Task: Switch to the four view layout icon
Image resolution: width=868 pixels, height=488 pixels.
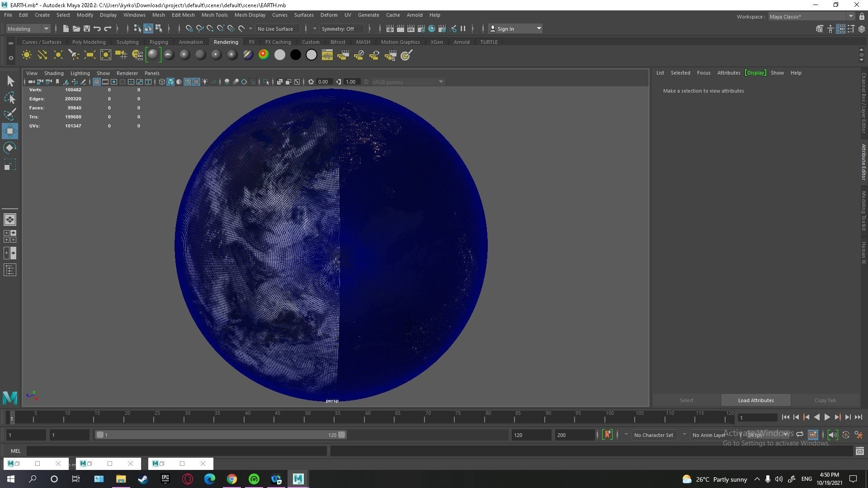Action: click(x=10, y=236)
